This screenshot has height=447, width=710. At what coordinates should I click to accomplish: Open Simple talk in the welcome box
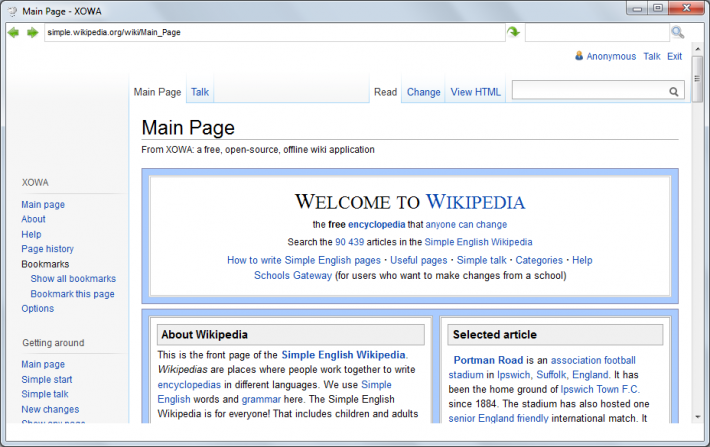(481, 260)
